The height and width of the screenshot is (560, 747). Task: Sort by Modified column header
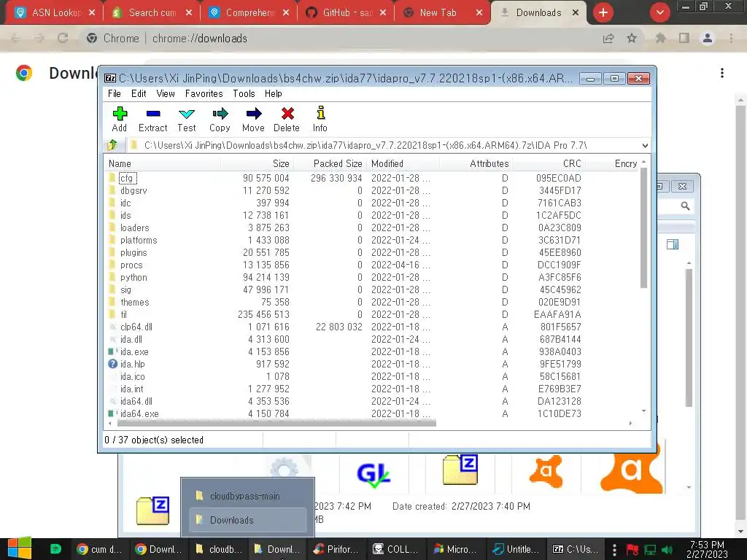point(403,163)
